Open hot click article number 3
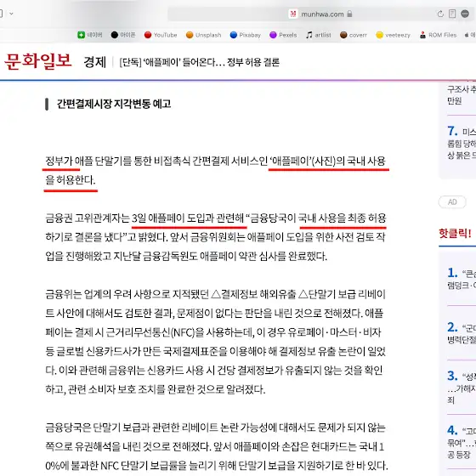This screenshot has height=476, width=476. [x=462, y=388]
